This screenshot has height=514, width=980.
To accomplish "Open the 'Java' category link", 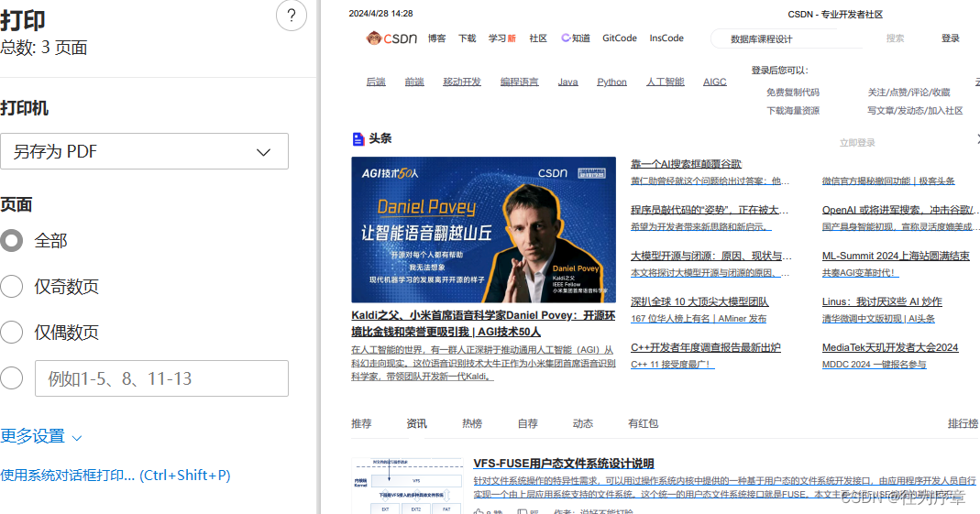I will [x=567, y=82].
